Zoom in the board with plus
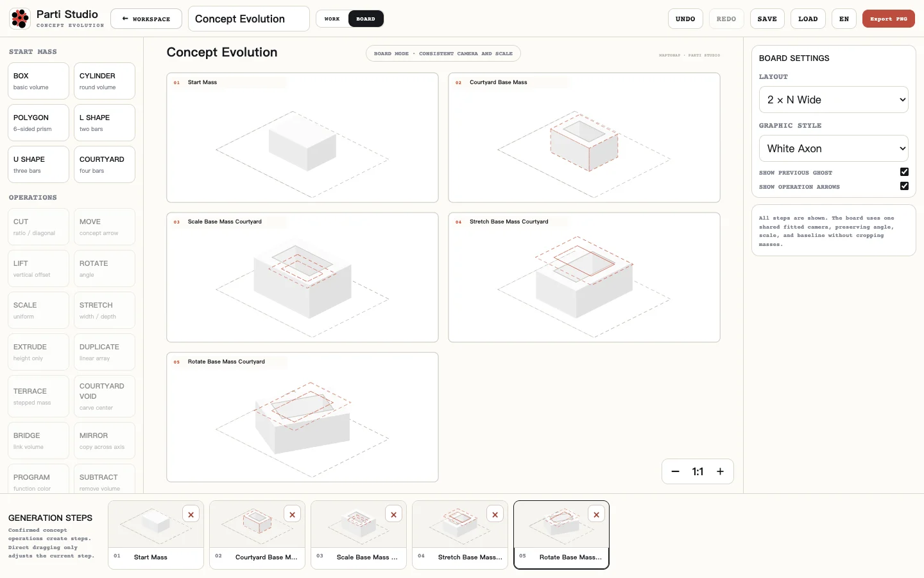Viewport: 924px width, 578px height. point(721,471)
